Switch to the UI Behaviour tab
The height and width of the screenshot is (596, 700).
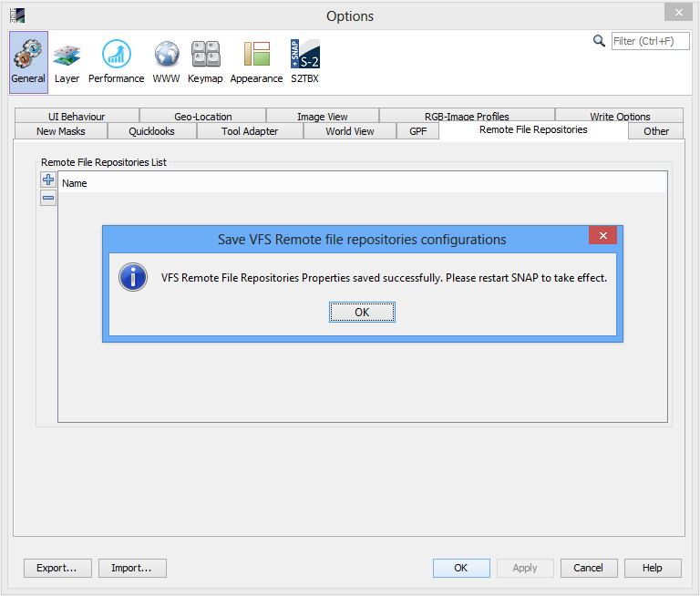pyautogui.click(x=77, y=116)
